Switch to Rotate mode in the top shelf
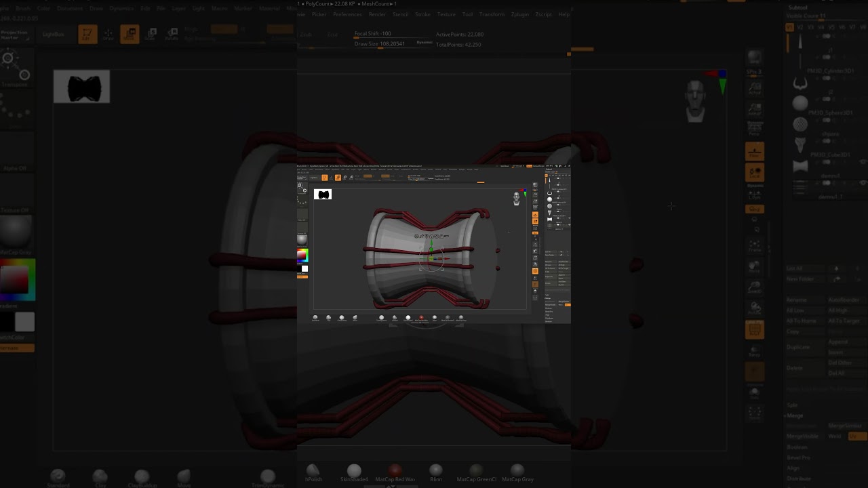Screen dimensions: 868x488 tap(172, 35)
